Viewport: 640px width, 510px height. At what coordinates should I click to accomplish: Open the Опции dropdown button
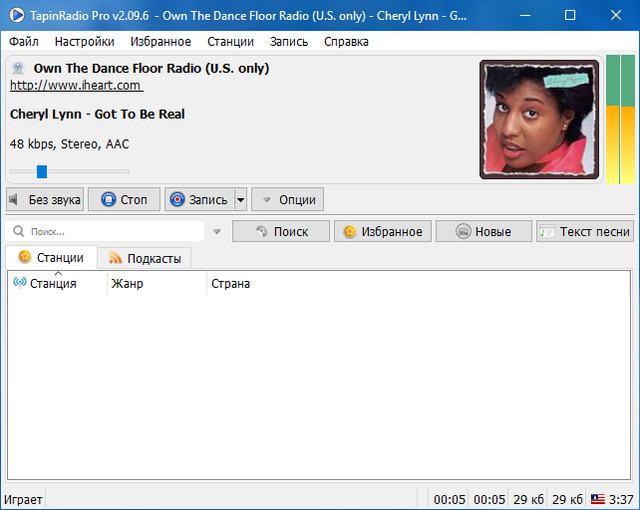287,199
